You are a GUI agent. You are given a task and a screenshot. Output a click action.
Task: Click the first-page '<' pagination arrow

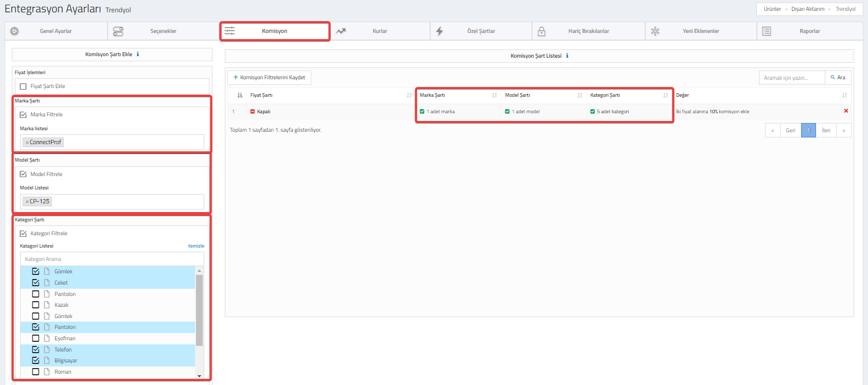[773, 130]
